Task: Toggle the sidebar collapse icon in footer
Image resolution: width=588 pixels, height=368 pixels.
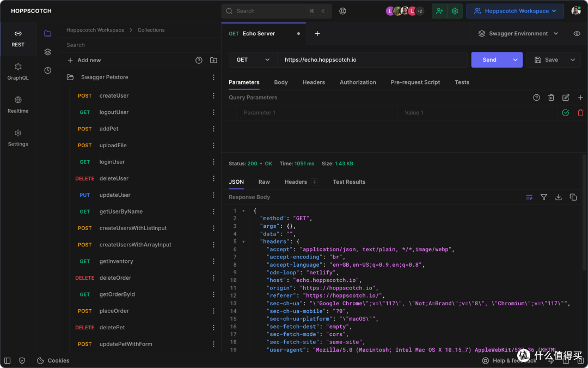Action: (x=8, y=360)
